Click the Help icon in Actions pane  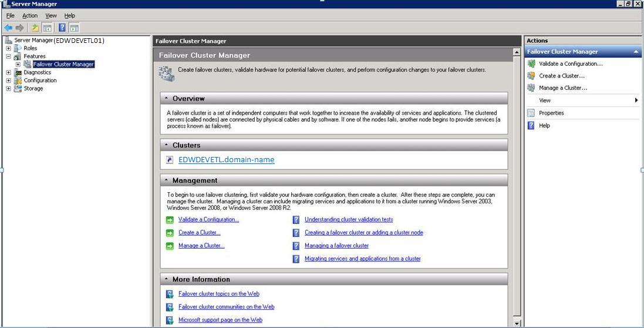(531, 126)
